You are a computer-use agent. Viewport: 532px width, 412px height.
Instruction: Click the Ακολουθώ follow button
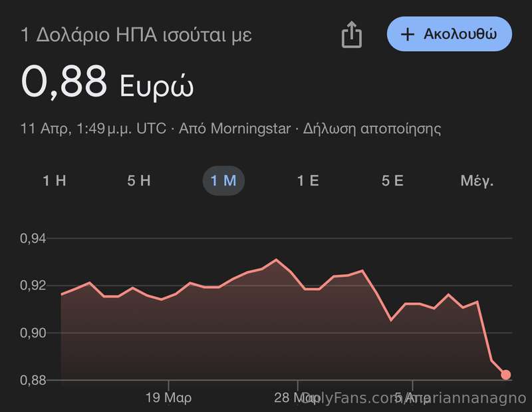tap(450, 34)
